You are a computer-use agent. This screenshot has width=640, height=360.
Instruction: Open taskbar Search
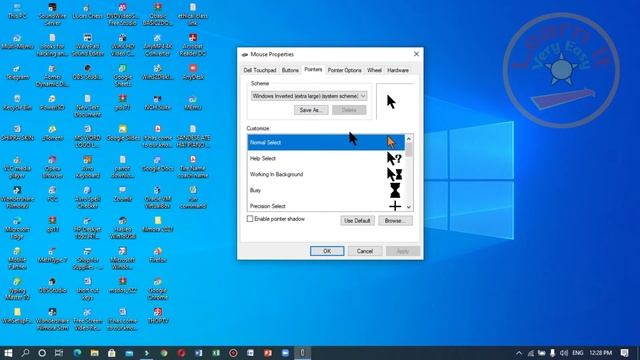[x=25, y=353]
